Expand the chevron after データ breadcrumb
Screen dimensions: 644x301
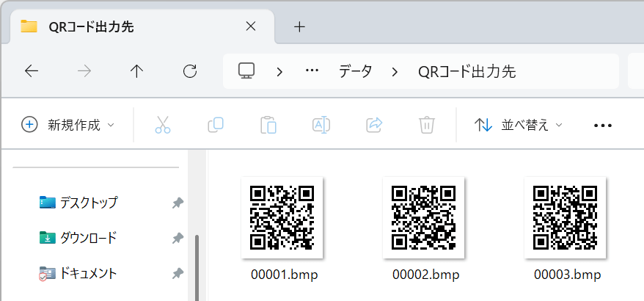(395, 72)
